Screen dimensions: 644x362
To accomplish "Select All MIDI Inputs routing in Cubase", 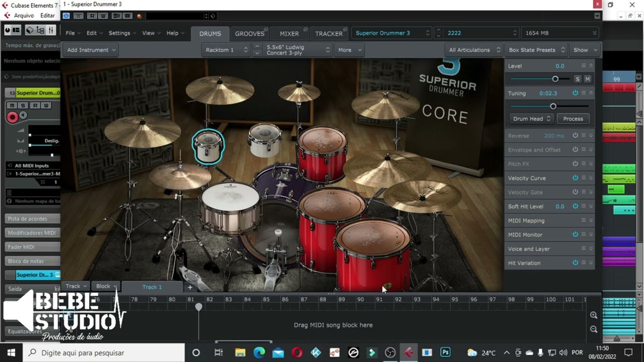I will pyautogui.click(x=32, y=165).
